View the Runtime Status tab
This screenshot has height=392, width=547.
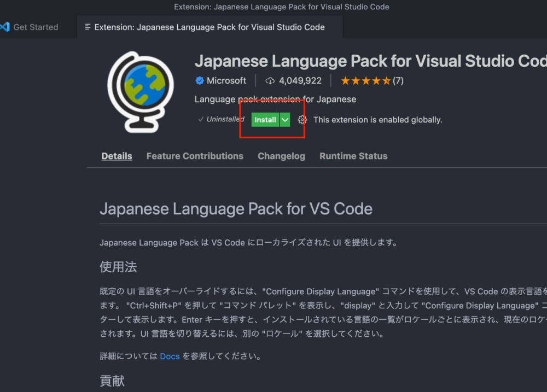(353, 156)
